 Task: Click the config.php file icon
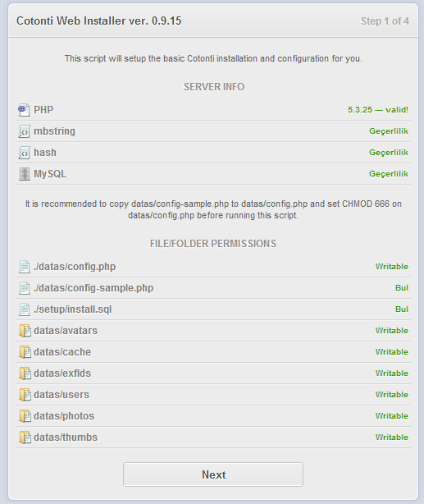click(x=25, y=267)
